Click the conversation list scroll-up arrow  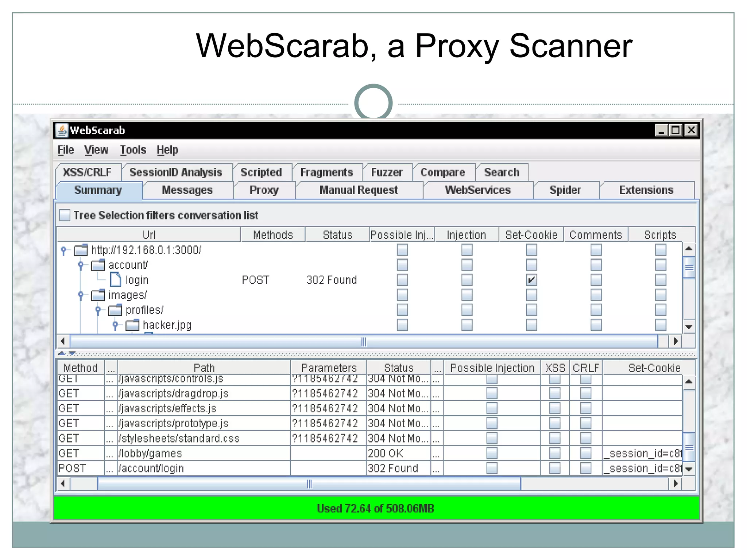coord(689,382)
